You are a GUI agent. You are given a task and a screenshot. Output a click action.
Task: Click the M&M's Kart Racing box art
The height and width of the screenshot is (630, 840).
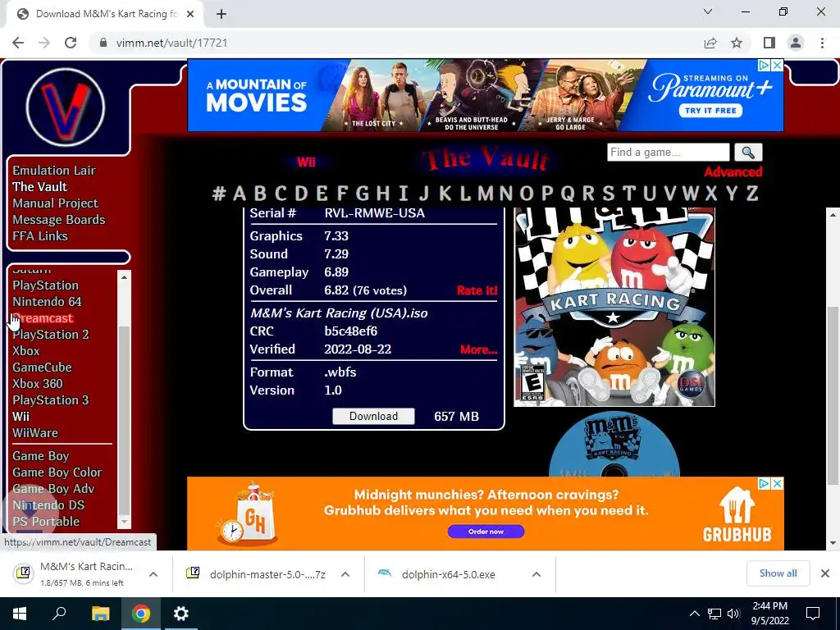pyautogui.click(x=614, y=307)
